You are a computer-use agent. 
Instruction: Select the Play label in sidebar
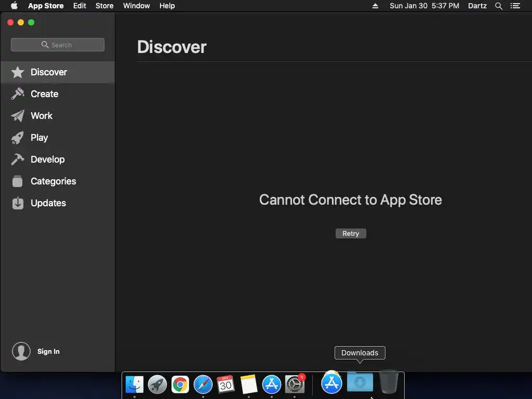point(39,138)
